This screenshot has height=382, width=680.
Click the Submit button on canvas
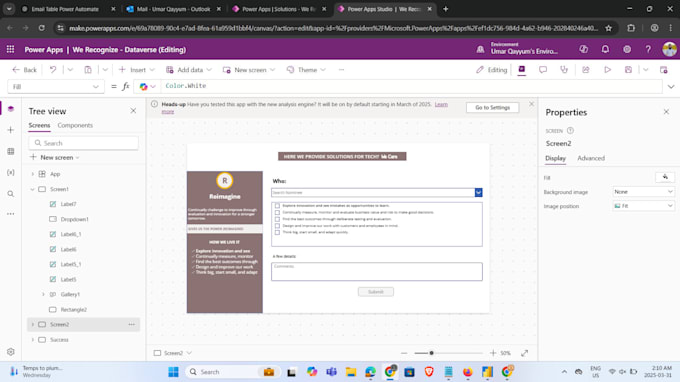click(x=376, y=292)
